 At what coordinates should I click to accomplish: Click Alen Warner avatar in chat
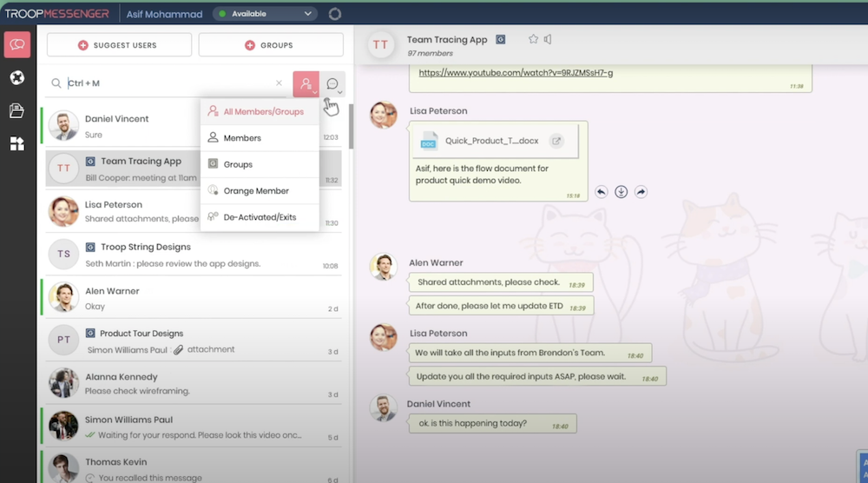click(384, 267)
